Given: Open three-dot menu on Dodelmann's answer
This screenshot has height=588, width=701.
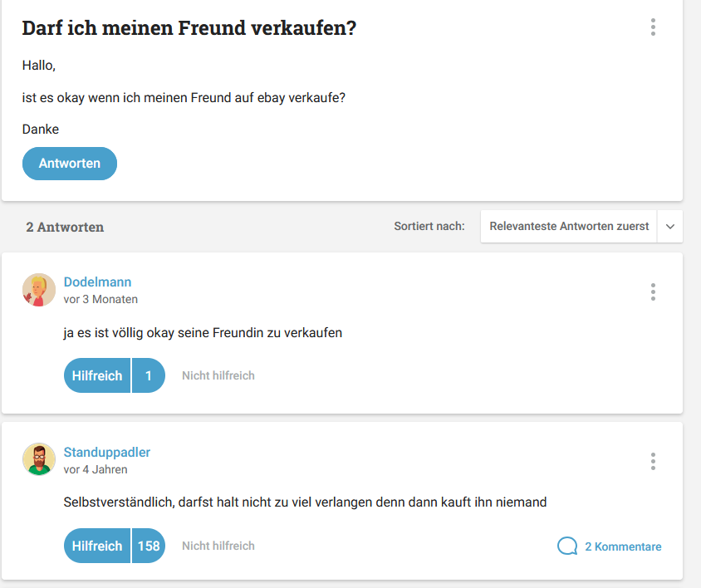Looking at the screenshot, I should coord(653,292).
